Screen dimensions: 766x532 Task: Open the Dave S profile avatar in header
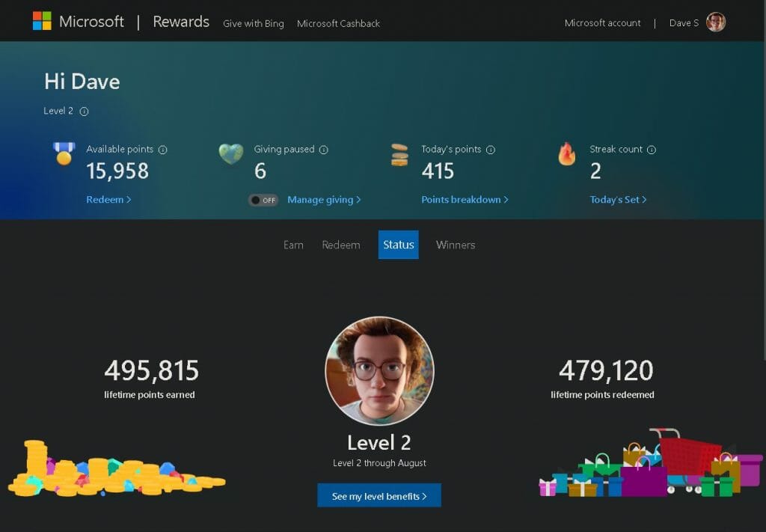click(x=716, y=22)
